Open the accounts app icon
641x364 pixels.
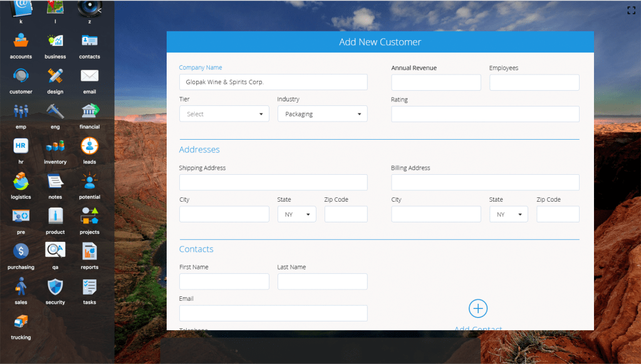click(x=21, y=41)
